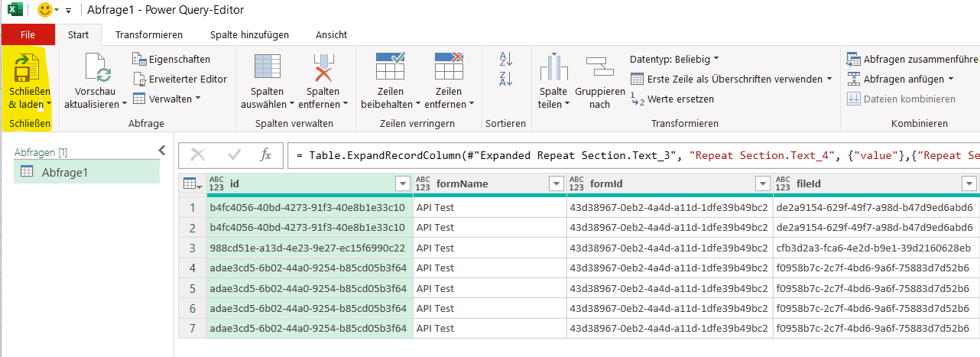
Task: Open the Spalte hinzufügen tab
Action: click(248, 34)
